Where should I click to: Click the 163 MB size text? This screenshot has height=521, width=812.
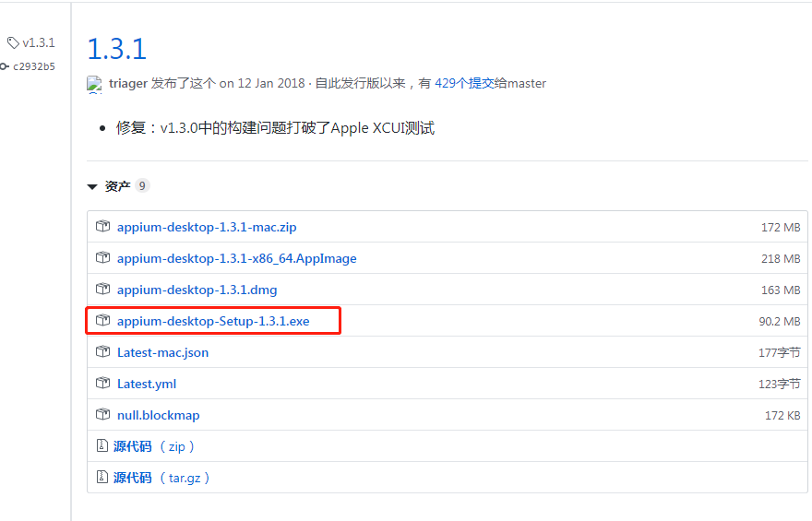pyautogui.click(x=781, y=290)
